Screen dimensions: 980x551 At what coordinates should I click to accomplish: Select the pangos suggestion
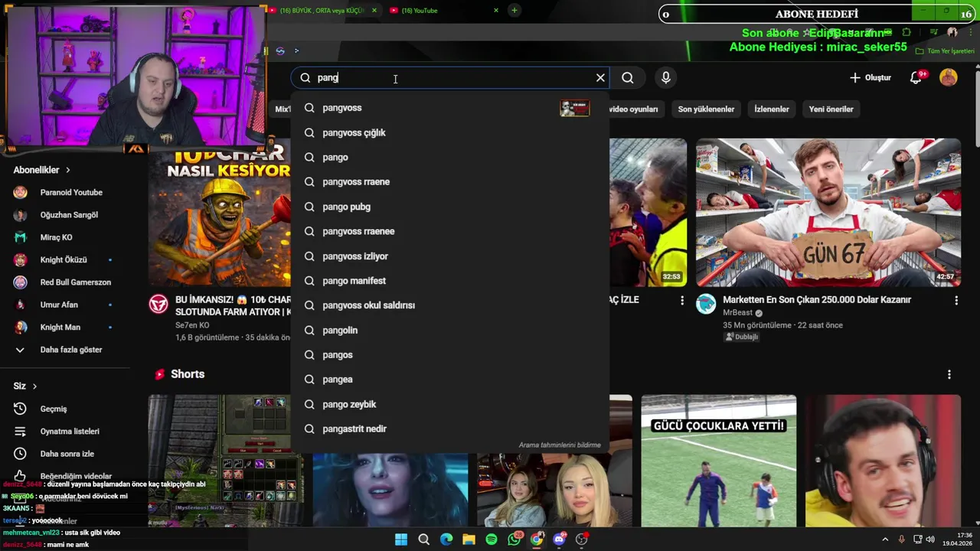pos(449,354)
